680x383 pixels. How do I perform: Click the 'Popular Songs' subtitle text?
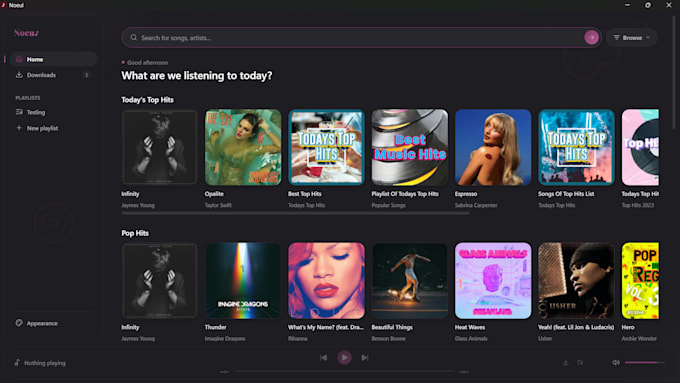[388, 205]
